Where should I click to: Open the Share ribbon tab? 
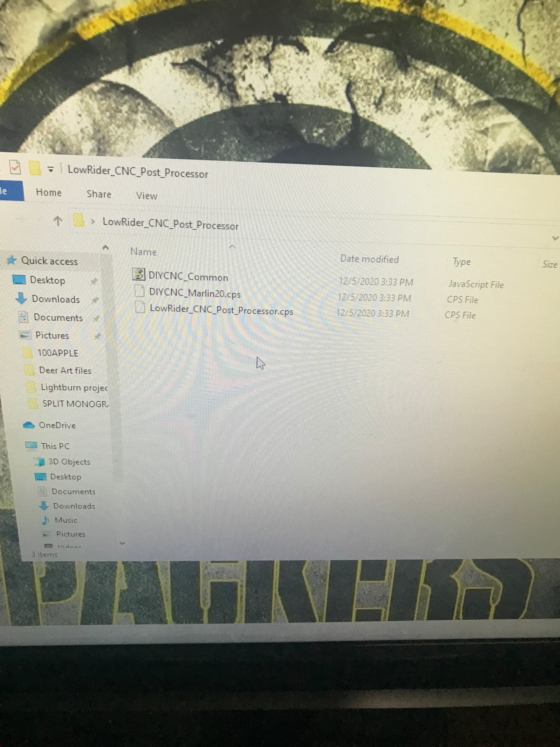99,194
